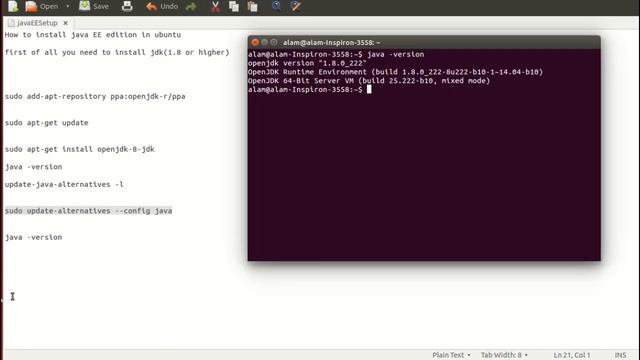Screen dimensions: 640x360
Task: Click 'openjdk version "1.8.0_222"' in terminal
Action: coord(307,63)
